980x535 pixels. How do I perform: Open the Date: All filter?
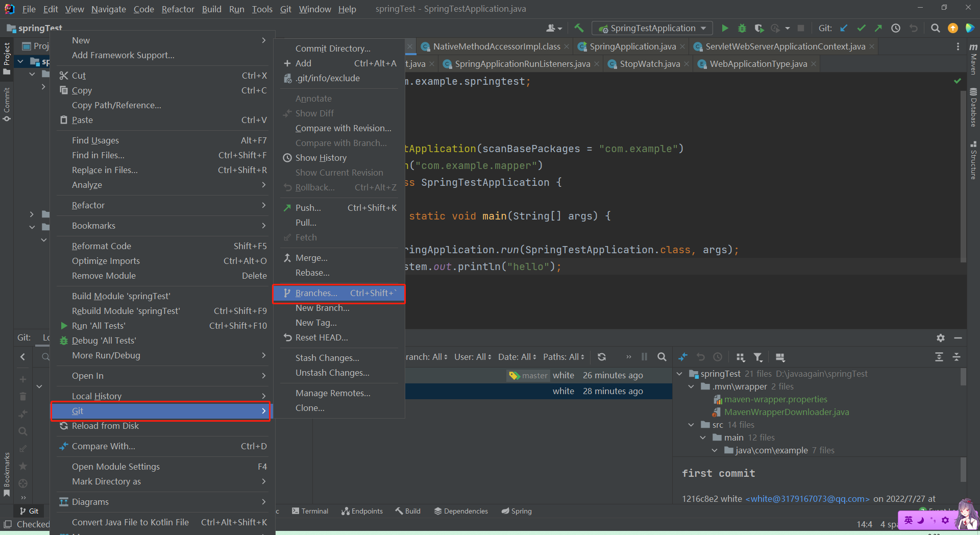[517, 357]
